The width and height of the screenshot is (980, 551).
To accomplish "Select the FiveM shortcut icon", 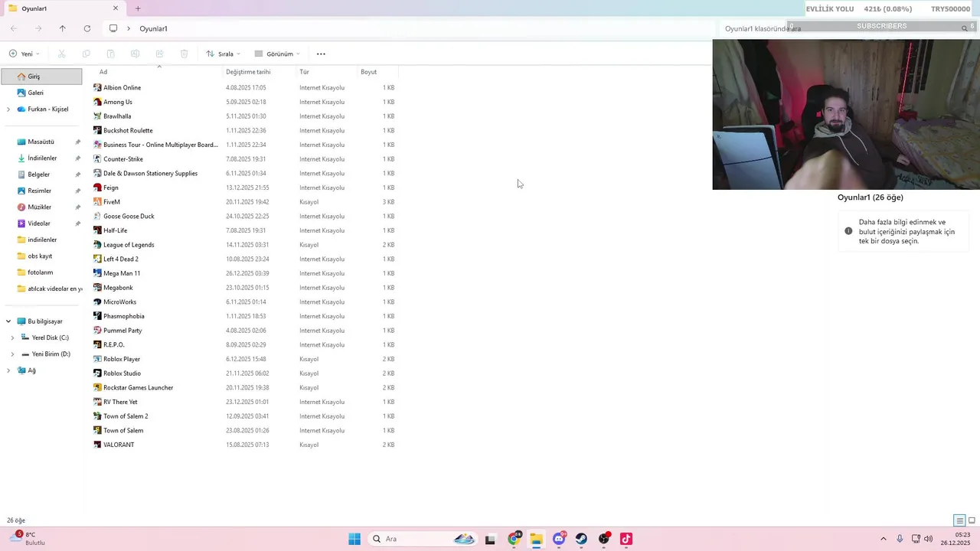I will tap(97, 202).
